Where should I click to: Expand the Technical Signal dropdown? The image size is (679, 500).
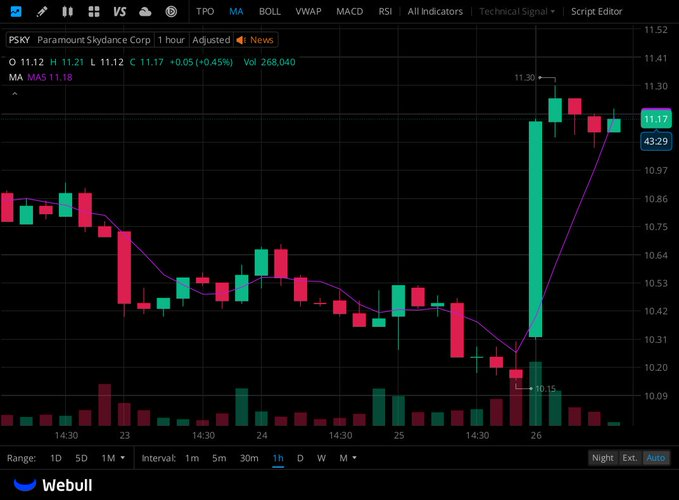517,11
